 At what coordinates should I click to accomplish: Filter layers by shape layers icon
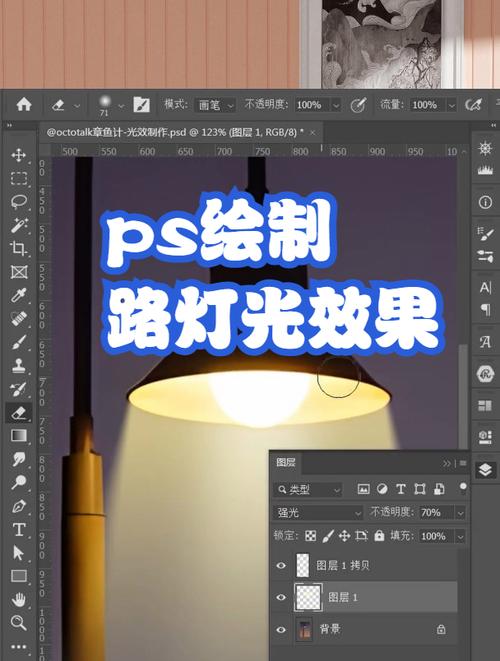(x=419, y=489)
